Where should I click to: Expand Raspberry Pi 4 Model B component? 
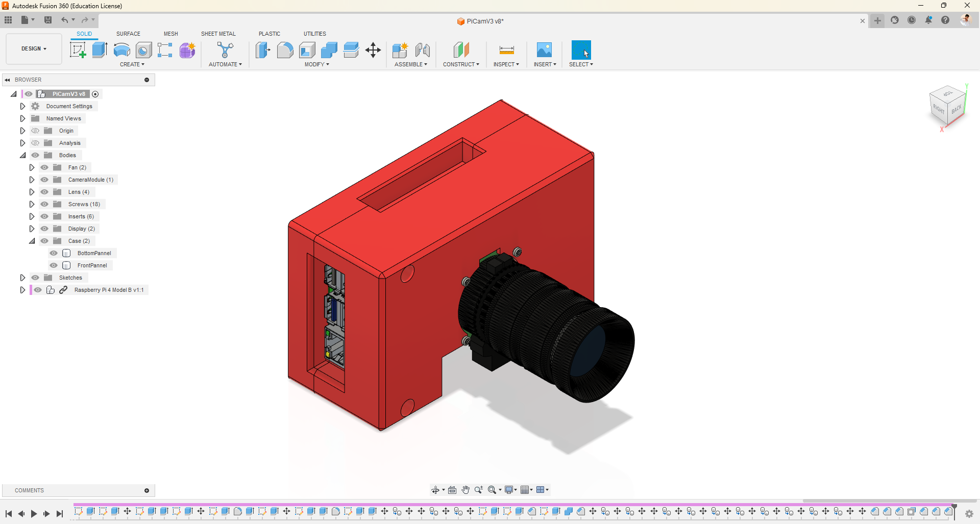point(22,290)
